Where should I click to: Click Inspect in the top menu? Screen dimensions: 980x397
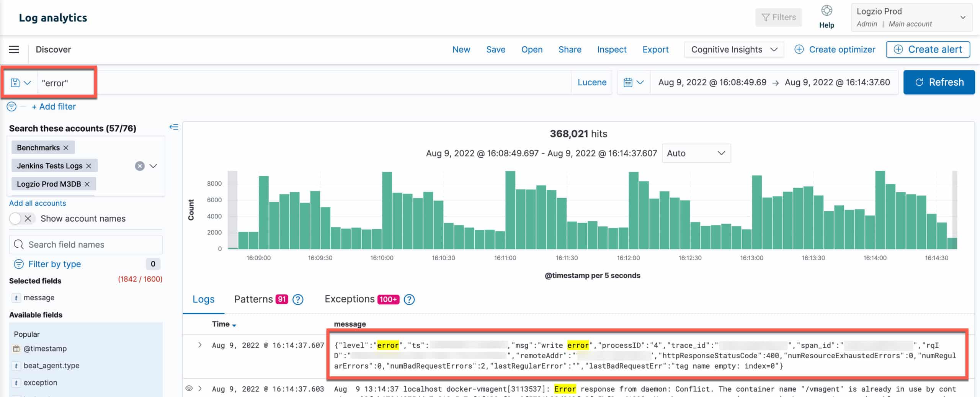[x=611, y=49]
